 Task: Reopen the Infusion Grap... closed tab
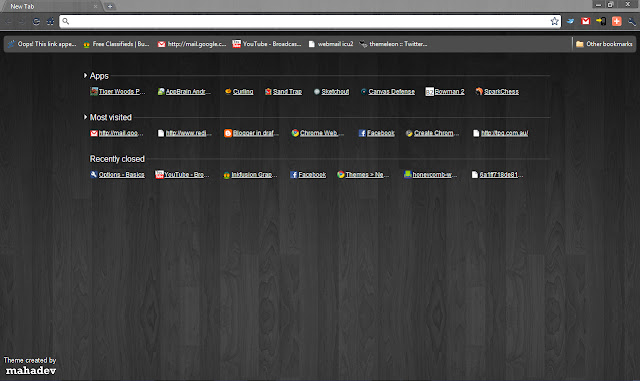pyautogui.click(x=250, y=175)
